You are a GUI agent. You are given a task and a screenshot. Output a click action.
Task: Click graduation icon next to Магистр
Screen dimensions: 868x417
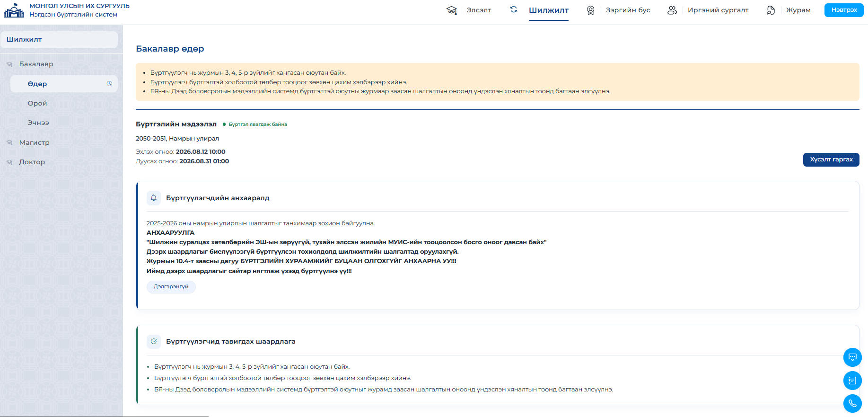pyautogui.click(x=9, y=143)
